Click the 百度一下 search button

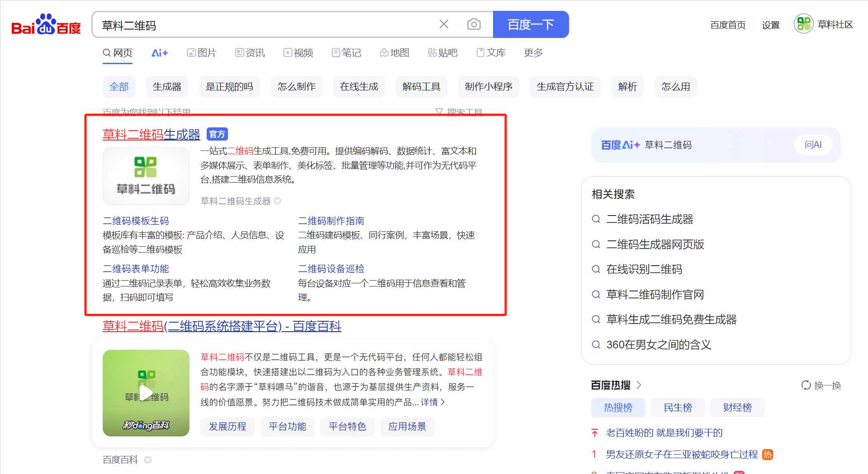[531, 24]
